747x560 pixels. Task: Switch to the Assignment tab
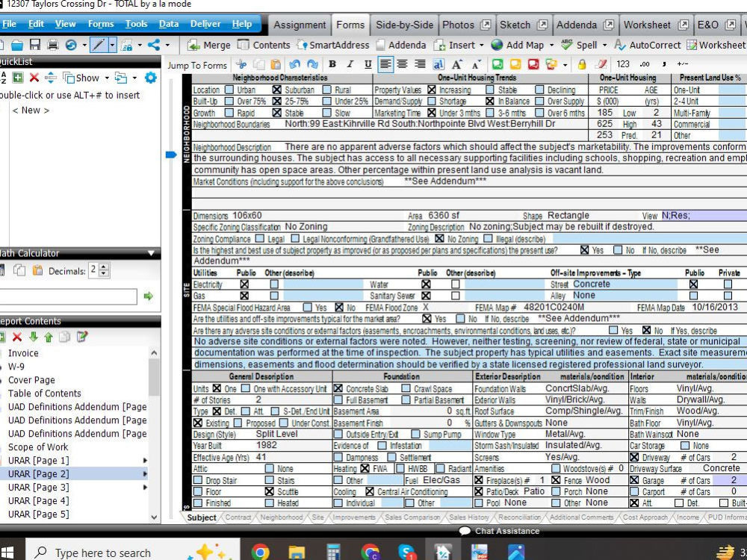[x=300, y=25]
